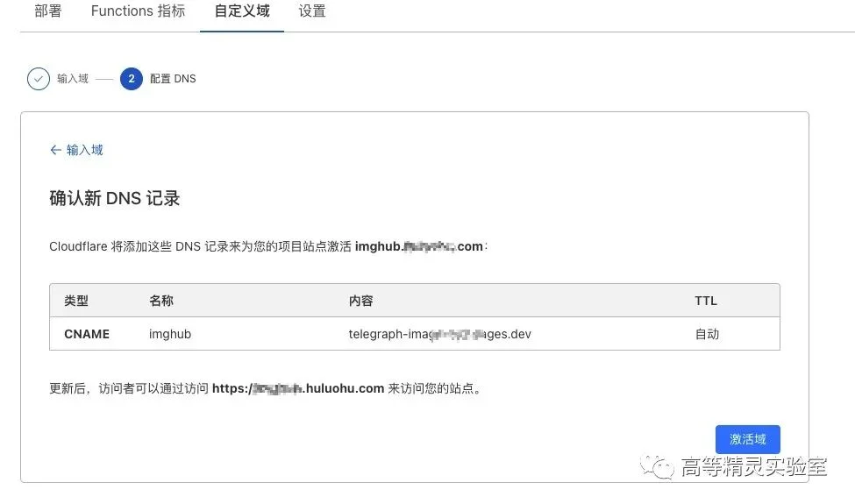Click the 内容 column header
855x504 pixels.
click(361, 301)
